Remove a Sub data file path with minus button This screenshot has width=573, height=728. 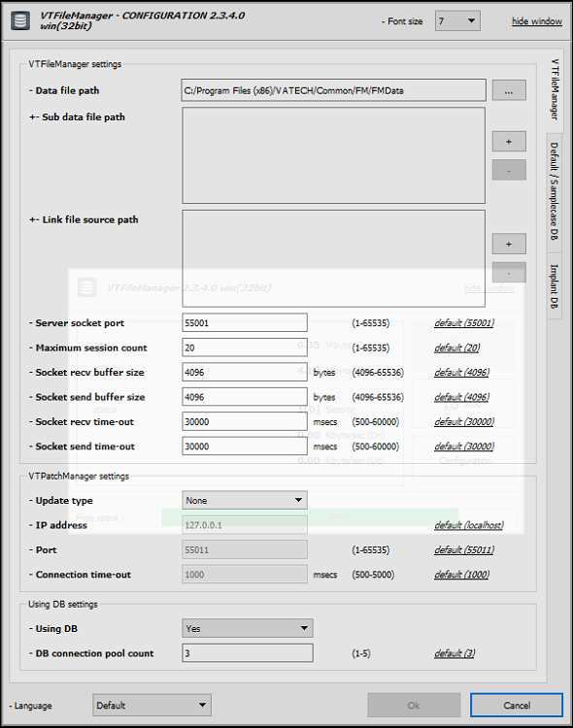click(x=509, y=170)
